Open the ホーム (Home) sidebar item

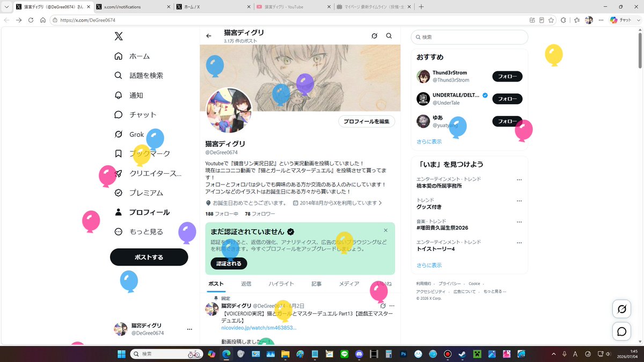(x=133, y=56)
